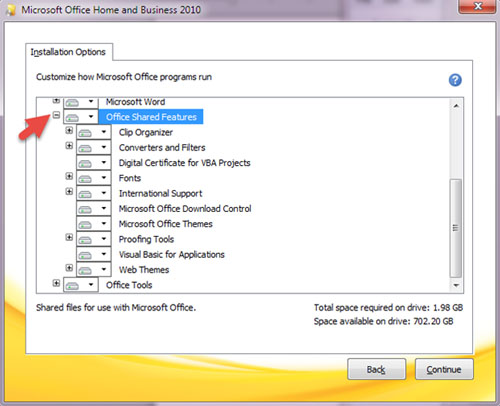Click the drive icon beside Proofing Tools
The height and width of the screenshot is (406, 500).
pyautogui.click(x=85, y=239)
